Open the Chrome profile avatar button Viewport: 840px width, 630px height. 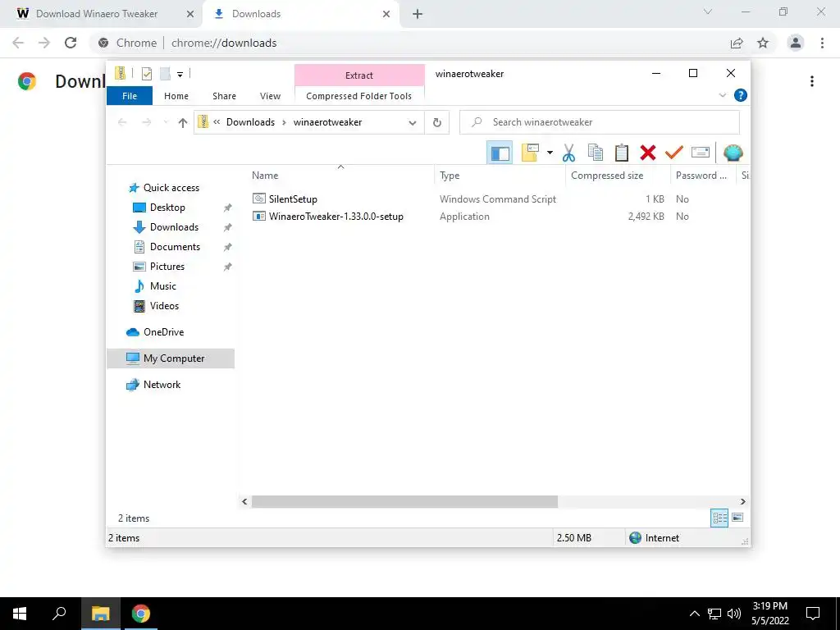tap(796, 43)
